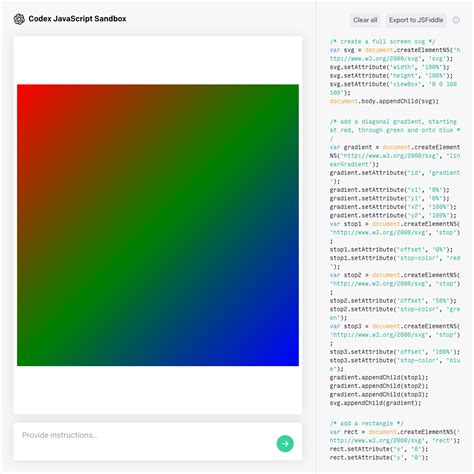Image resolution: width=474 pixels, height=474 pixels.
Task: Click the gradient.appendChild(stop3) line
Action: click(379, 394)
